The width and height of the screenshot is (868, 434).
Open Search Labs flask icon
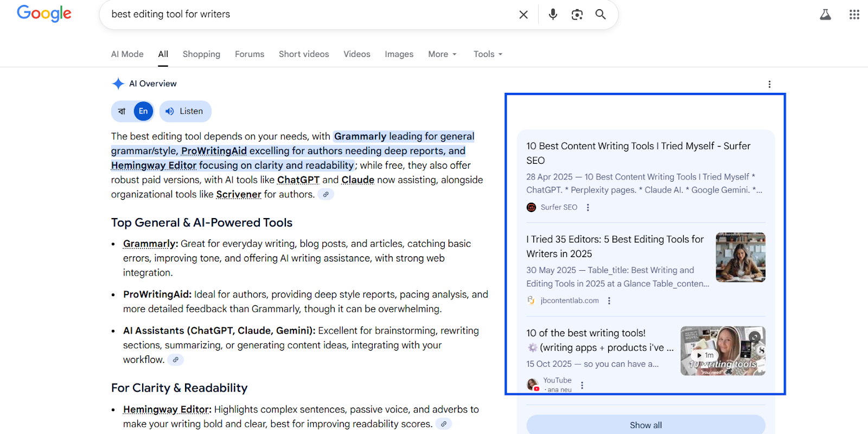click(x=825, y=15)
